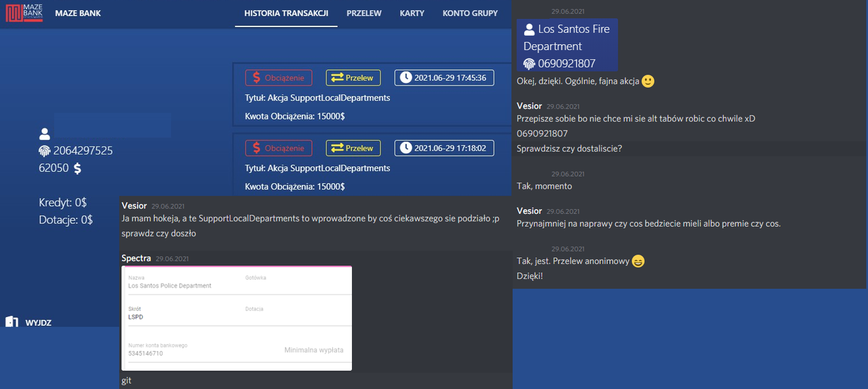Click the Kredyt: 0$ line

[x=62, y=202]
